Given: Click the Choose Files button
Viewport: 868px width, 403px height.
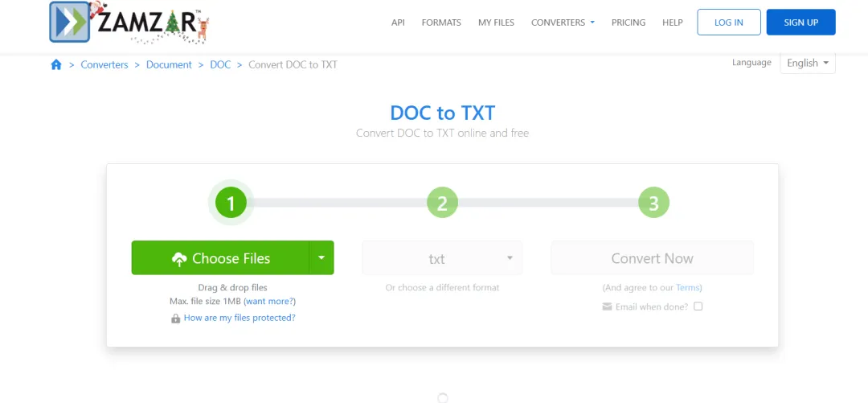Looking at the screenshot, I should pyautogui.click(x=220, y=257).
